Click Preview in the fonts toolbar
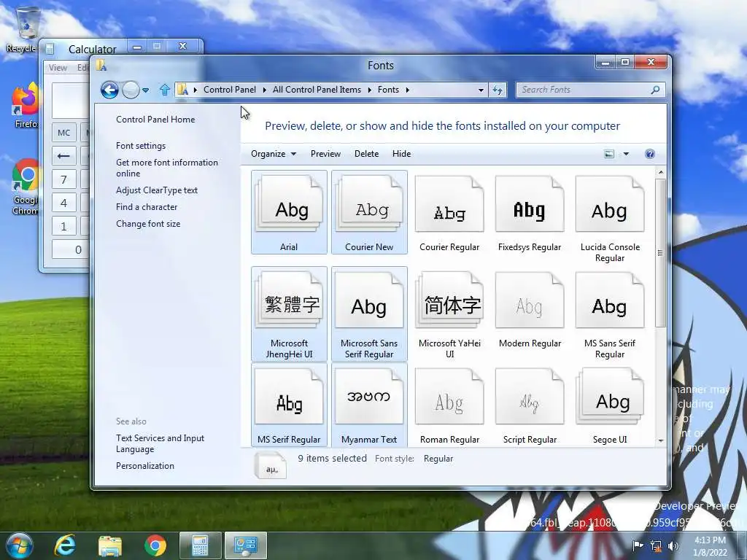Viewport: 747px width, 560px height. click(x=325, y=154)
